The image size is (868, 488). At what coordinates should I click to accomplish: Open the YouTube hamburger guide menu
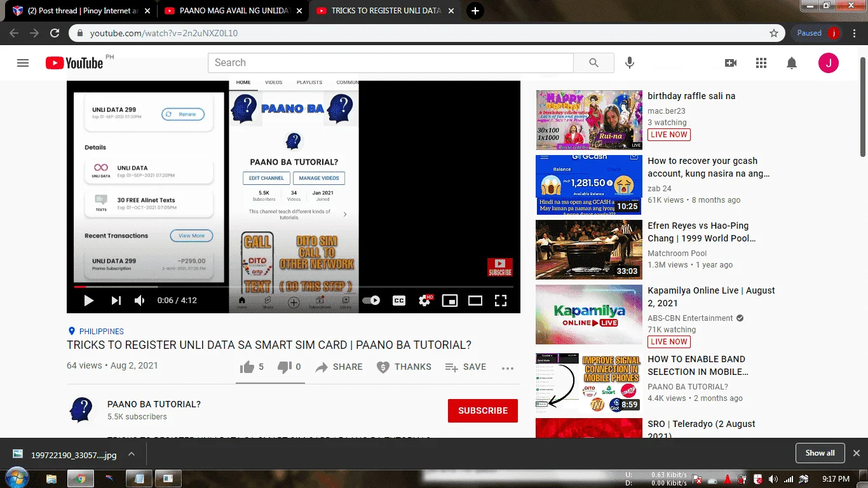coord(23,63)
